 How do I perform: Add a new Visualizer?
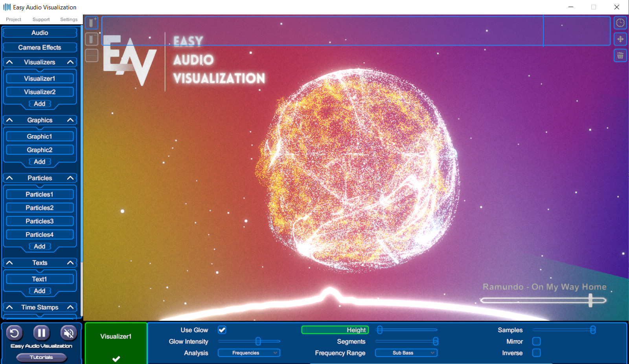(39, 104)
